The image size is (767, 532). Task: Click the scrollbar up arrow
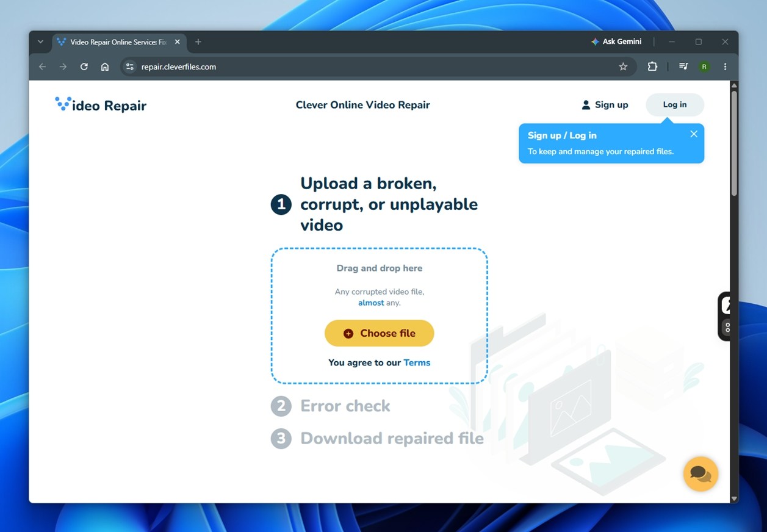[734, 85]
